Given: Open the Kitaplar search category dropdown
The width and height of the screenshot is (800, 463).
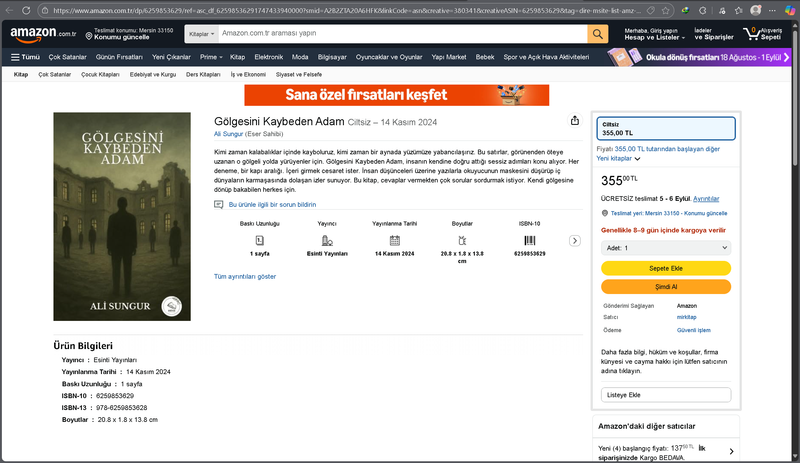Looking at the screenshot, I should pyautogui.click(x=202, y=34).
